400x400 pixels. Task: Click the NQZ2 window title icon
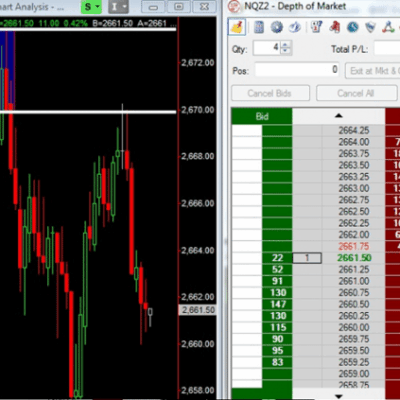point(234,6)
